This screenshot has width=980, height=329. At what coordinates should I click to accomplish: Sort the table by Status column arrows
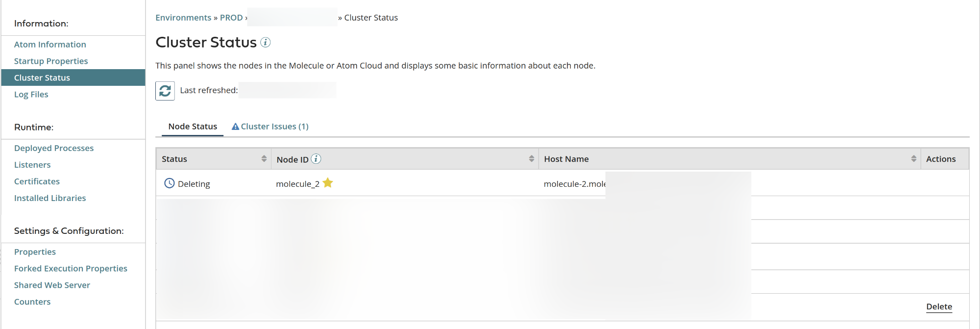tap(264, 158)
